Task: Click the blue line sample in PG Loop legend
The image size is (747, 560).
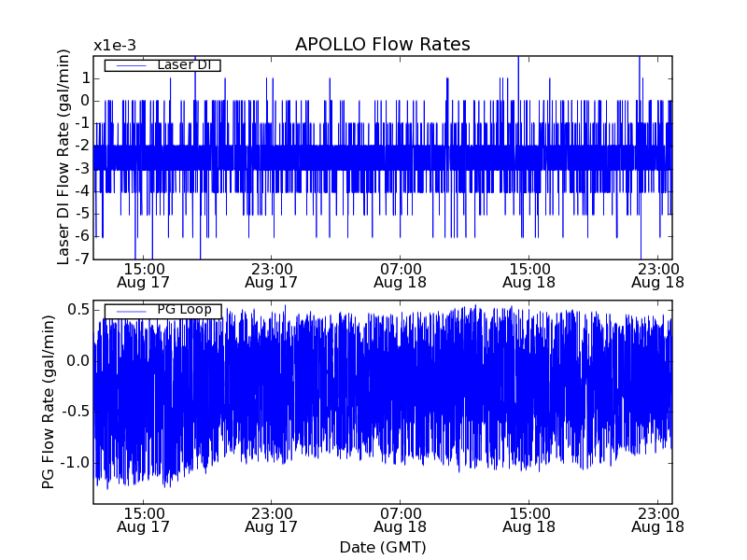Action: point(128,311)
